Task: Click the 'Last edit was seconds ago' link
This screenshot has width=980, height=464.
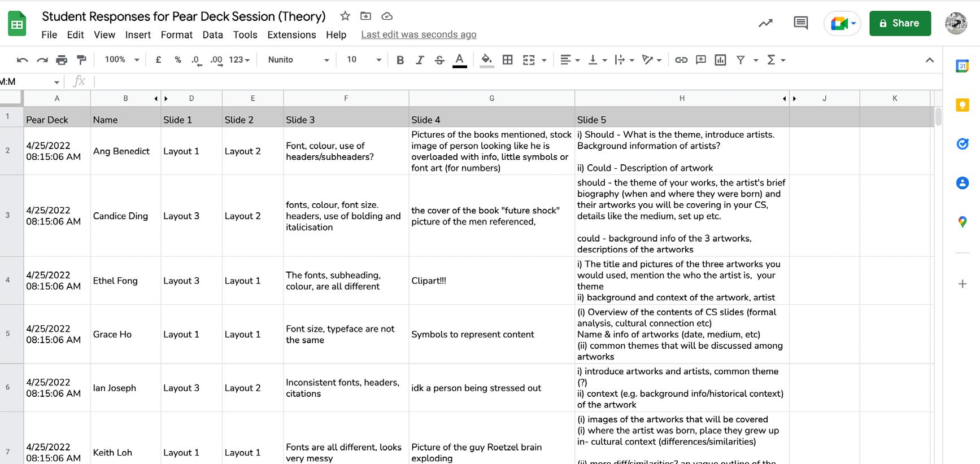Action: coord(419,35)
